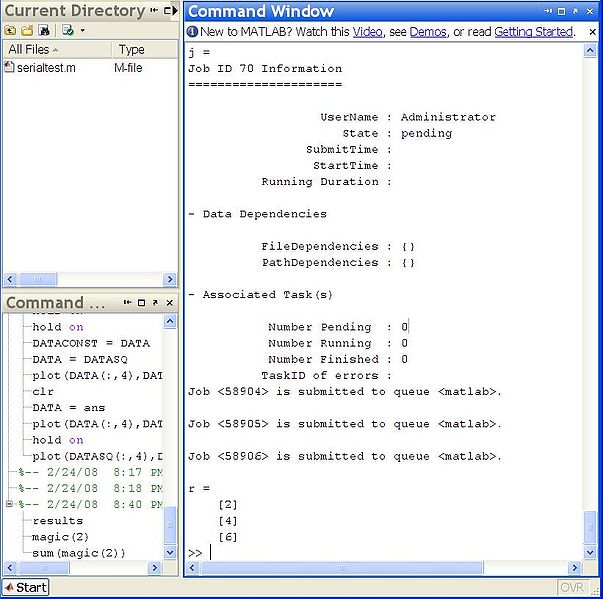Open the MATLAB Start menu button
The image size is (603, 599).
tap(26, 587)
